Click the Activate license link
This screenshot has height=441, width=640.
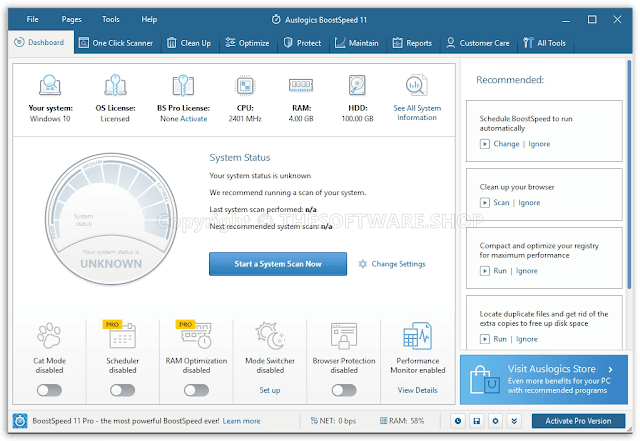[194, 119]
